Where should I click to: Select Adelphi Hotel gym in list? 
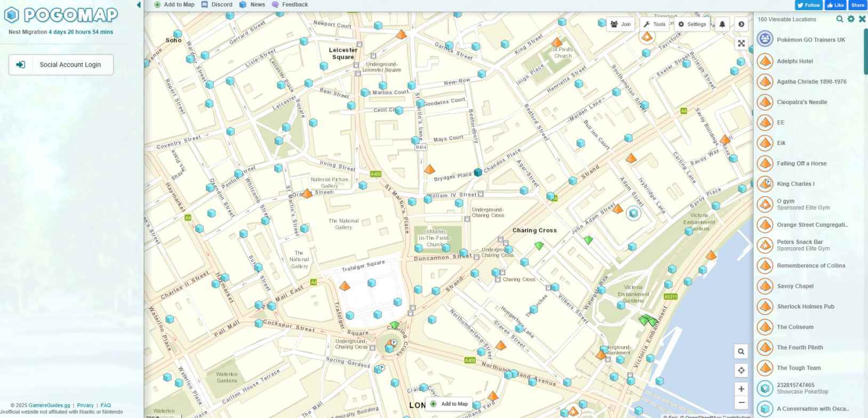808,61
